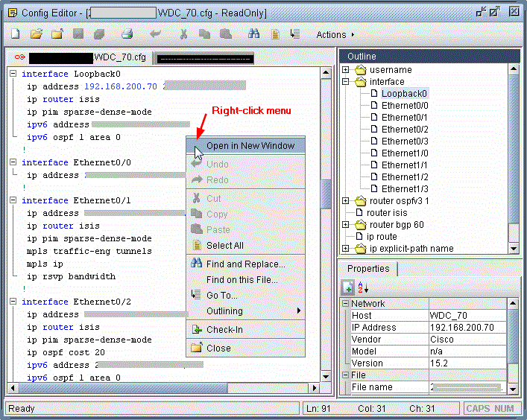527x420 pixels.
Task: Switch to the Properties tab
Action: 368,269
